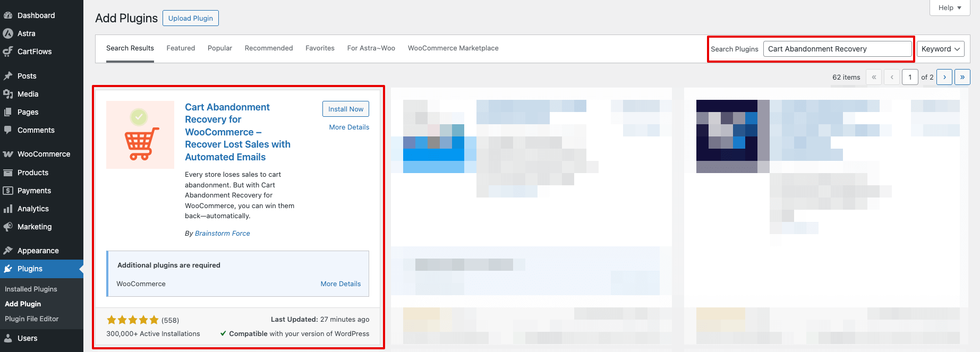Image resolution: width=980 pixels, height=352 pixels.
Task: Jump to last page of plugin results
Action: point(962,77)
